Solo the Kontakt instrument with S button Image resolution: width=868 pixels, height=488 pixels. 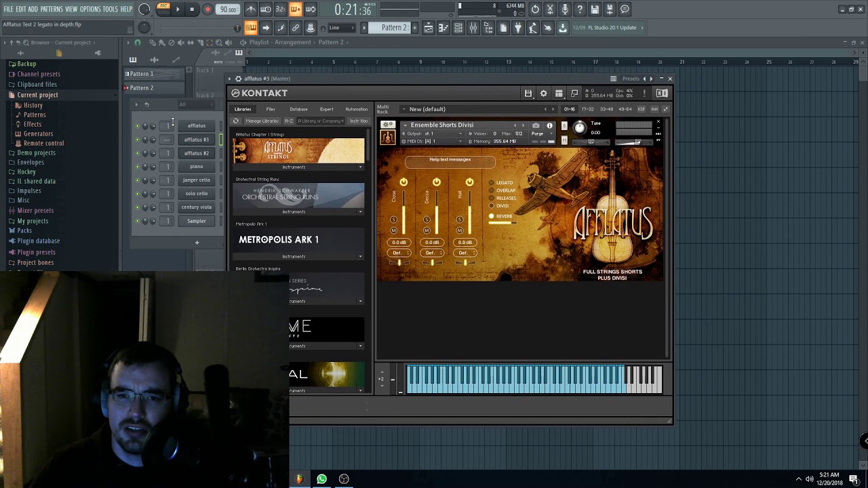(564, 125)
